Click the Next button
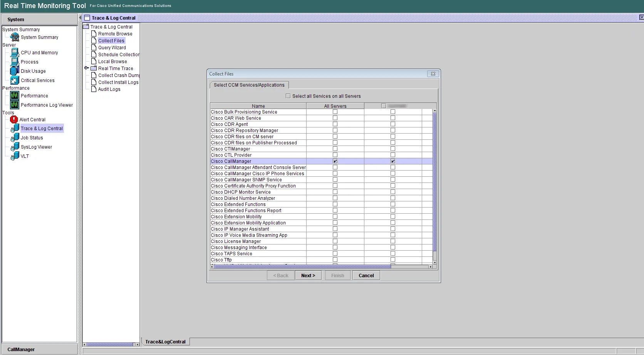This screenshot has height=355, width=644. coord(308,275)
